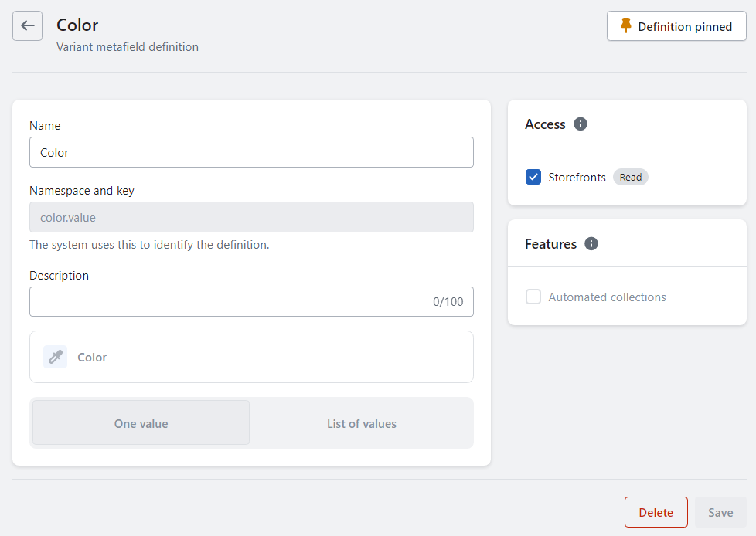756x536 pixels.
Task: Check the Automated collections checkbox
Action: click(x=533, y=297)
